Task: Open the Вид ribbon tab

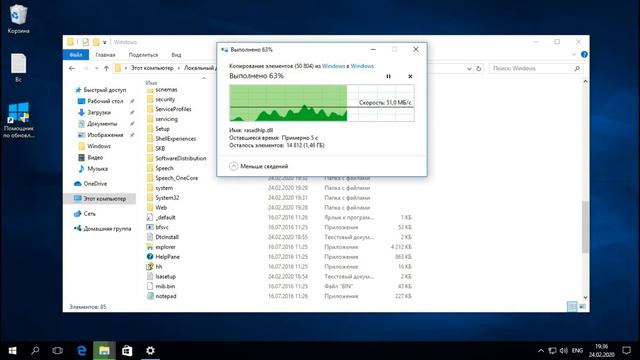Action: (176, 55)
